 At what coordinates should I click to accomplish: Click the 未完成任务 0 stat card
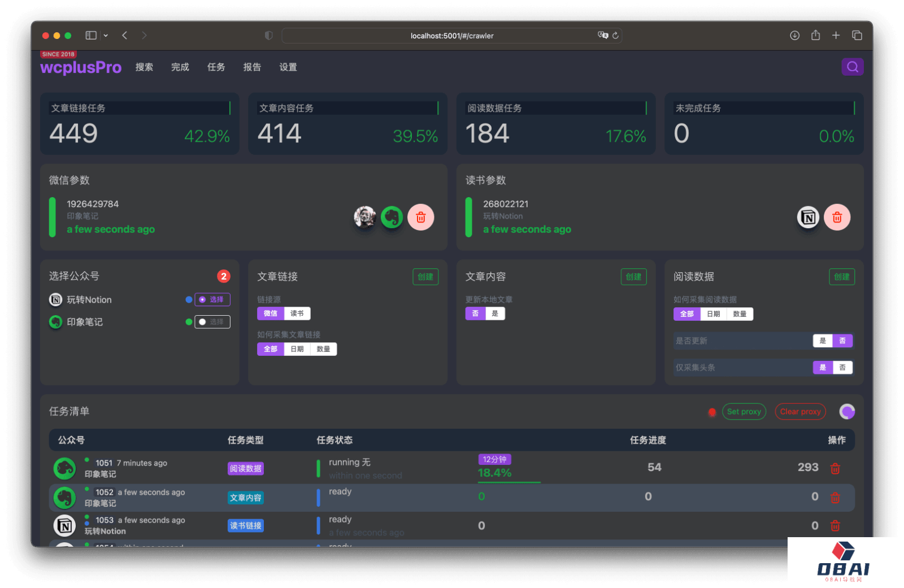tap(764, 124)
